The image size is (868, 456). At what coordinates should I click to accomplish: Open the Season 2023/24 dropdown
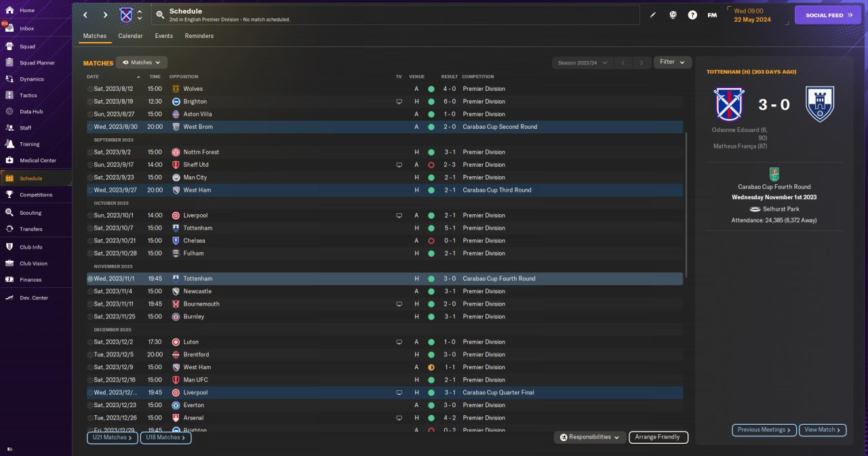pyautogui.click(x=583, y=62)
